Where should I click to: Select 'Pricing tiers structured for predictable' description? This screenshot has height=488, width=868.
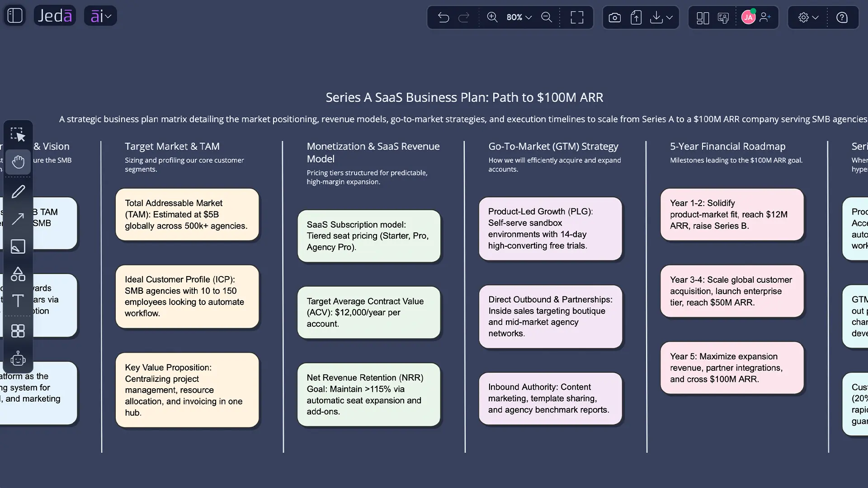pos(367,177)
